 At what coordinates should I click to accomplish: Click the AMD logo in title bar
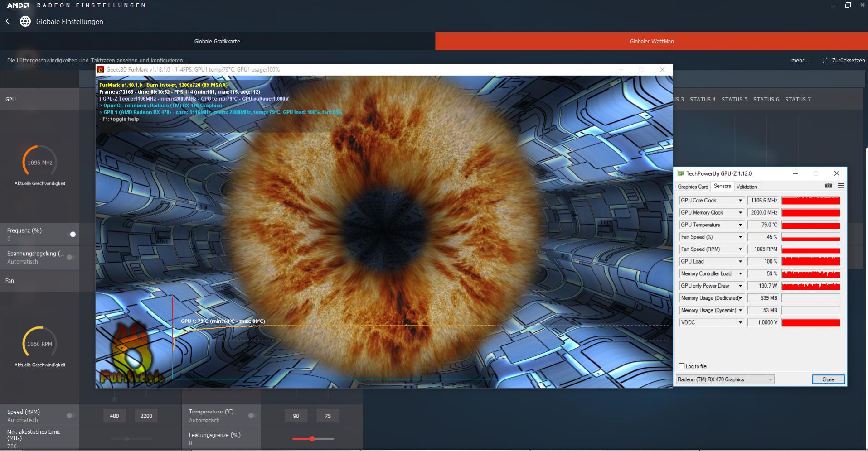18,5
